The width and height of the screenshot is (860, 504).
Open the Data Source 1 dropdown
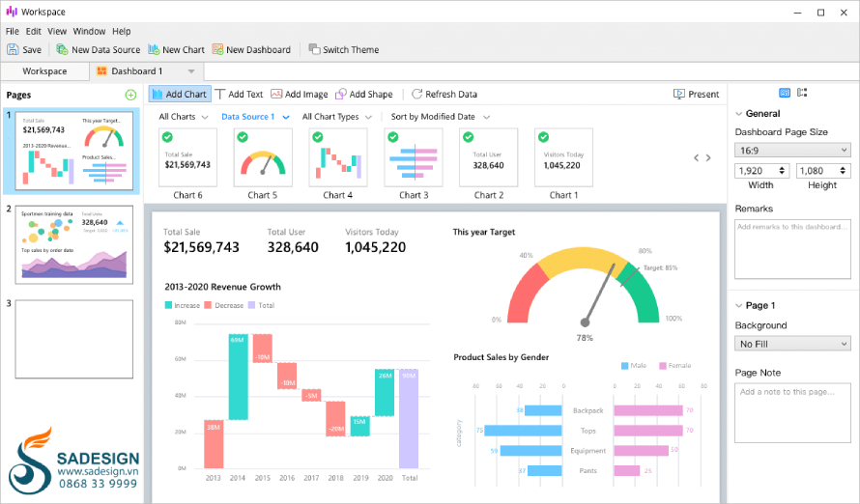pyautogui.click(x=255, y=117)
